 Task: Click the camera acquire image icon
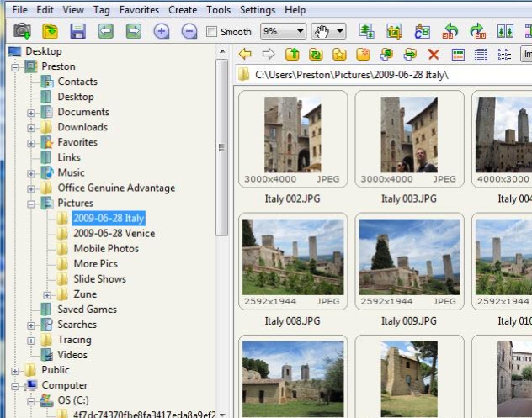tap(23, 31)
